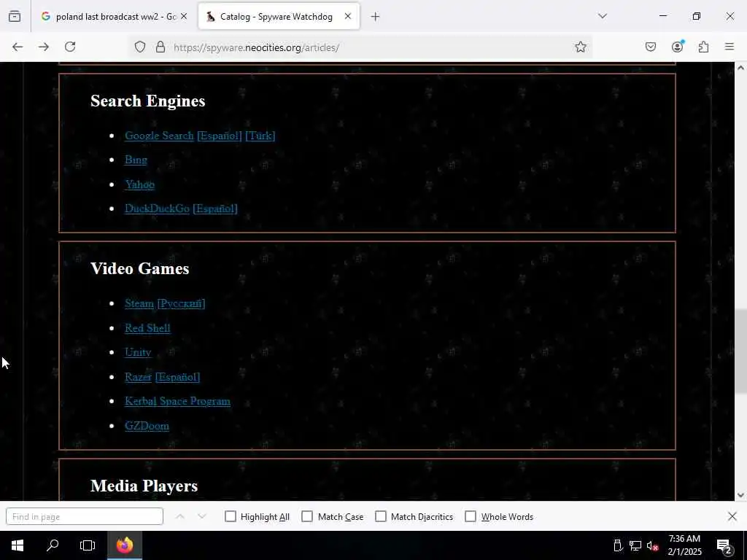The width and height of the screenshot is (747, 560).
Task: Open the Red Shell article
Action: (147, 328)
